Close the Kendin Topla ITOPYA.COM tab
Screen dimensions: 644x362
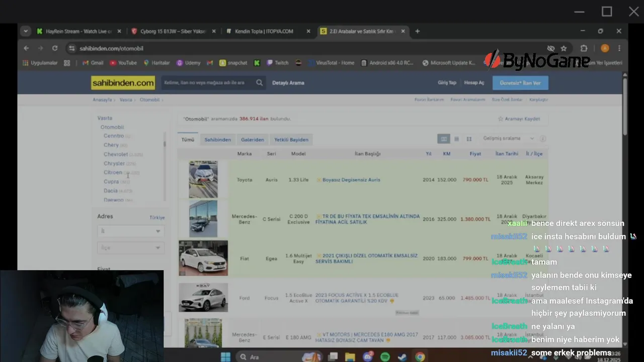pyautogui.click(x=308, y=31)
